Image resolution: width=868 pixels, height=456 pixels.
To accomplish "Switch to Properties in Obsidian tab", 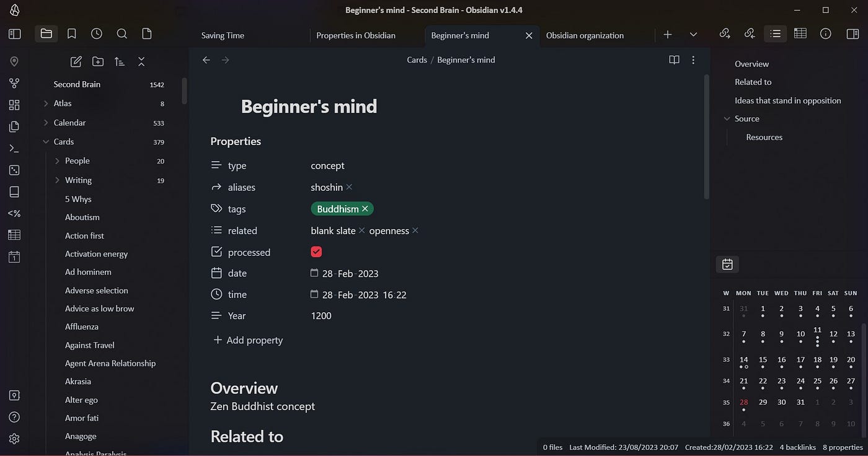I will pos(356,35).
